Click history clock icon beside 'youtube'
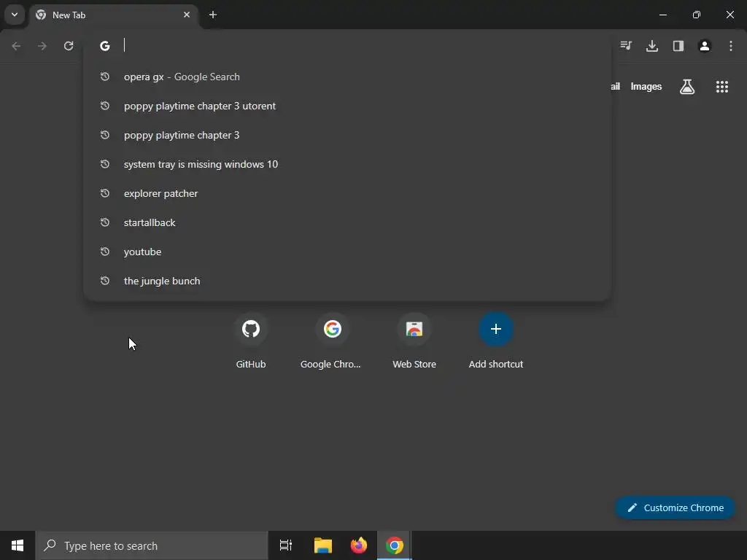Image resolution: width=747 pixels, height=560 pixels. click(x=105, y=252)
